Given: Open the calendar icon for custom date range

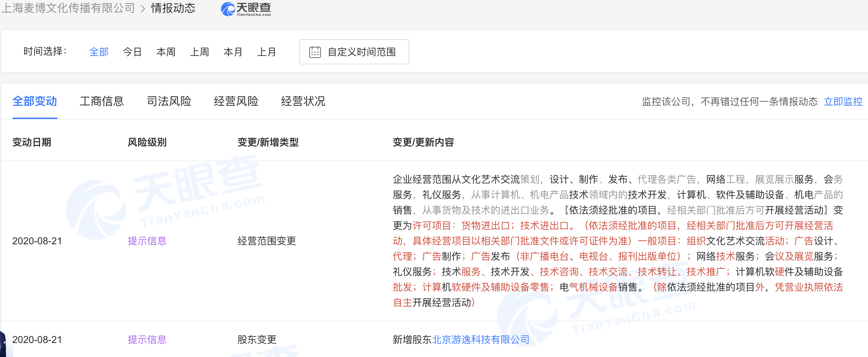Looking at the screenshot, I should click(x=315, y=52).
